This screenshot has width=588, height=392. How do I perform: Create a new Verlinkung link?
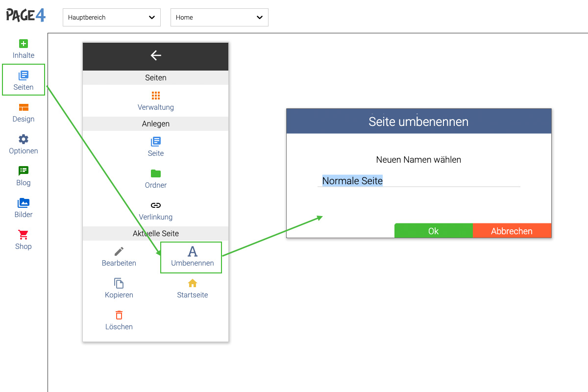[156, 211]
